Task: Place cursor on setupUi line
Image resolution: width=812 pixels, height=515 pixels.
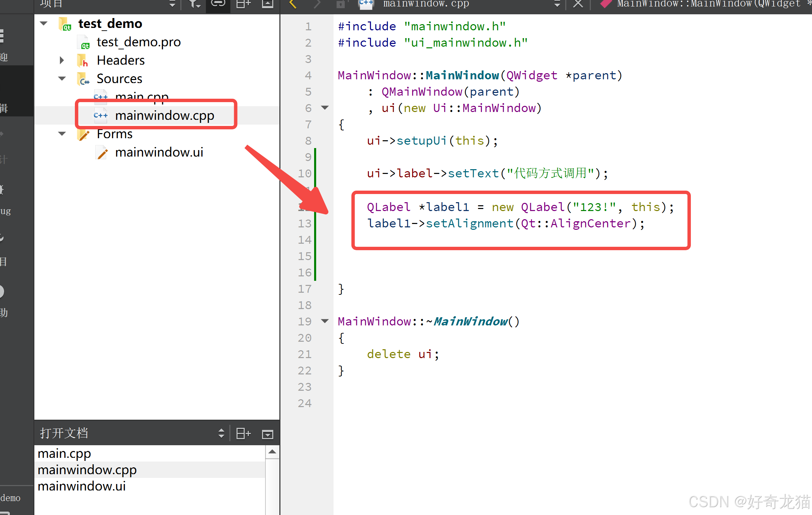Action: pyautogui.click(x=433, y=141)
